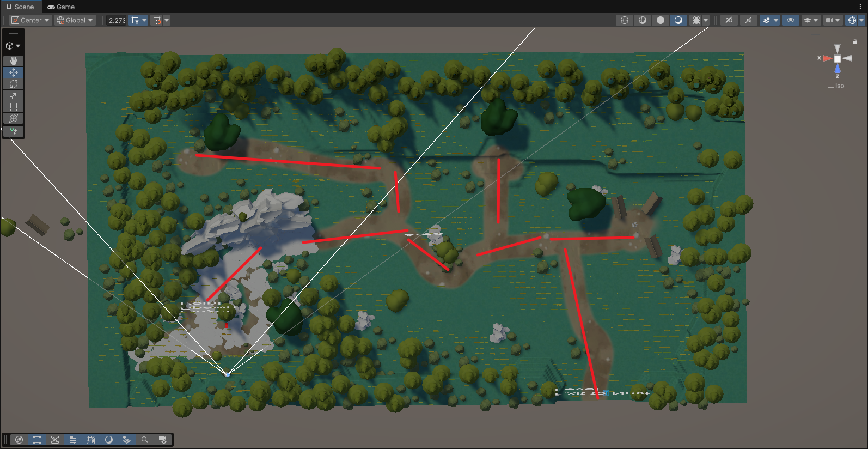This screenshot has height=449, width=868.
Task: Switch to the Scene tab
Action: coord(20,7)
